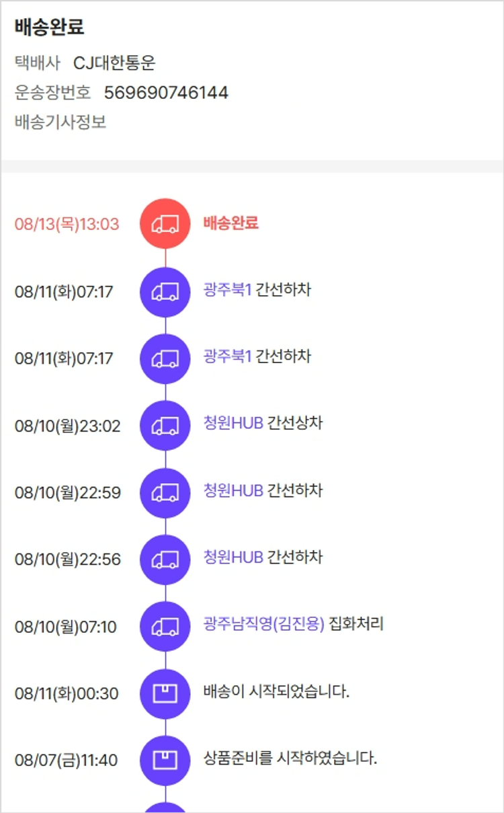Click truck icon at 08/10 22:56 entry
The height and width of the screenshot is (813, 504).
click(x=165, y=559)
